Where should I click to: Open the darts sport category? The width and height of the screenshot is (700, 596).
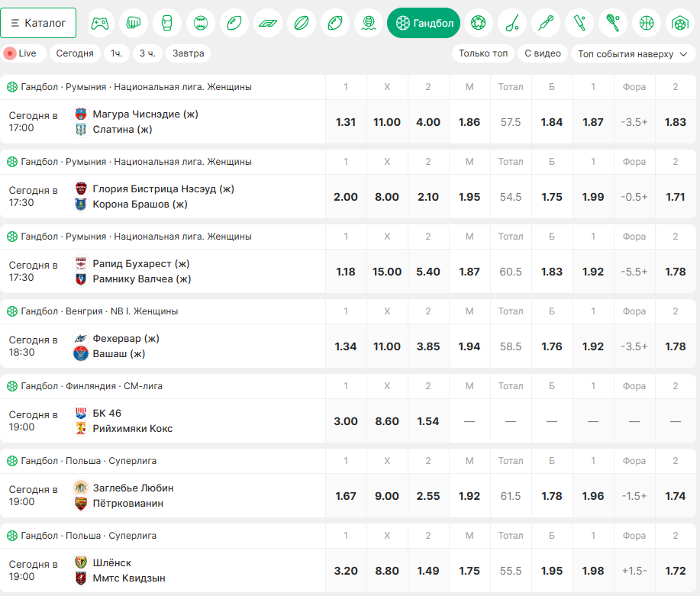(x=546, y=23)
